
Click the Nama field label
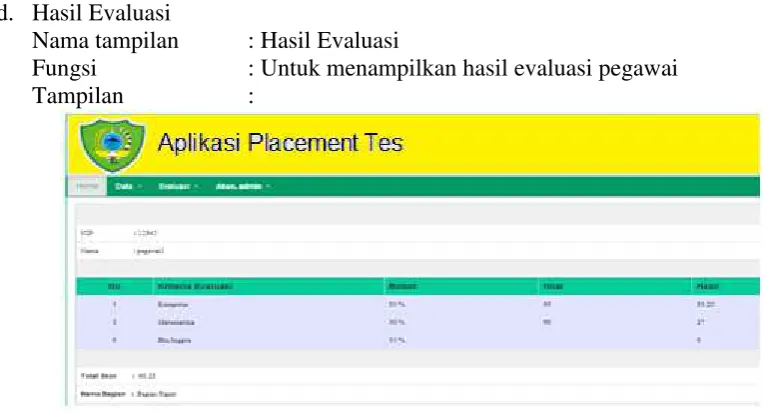pos(90,251)
